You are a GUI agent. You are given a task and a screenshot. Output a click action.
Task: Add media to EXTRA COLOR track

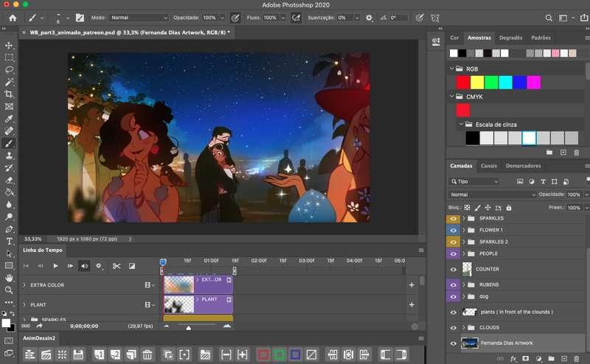tap(412, 285)
